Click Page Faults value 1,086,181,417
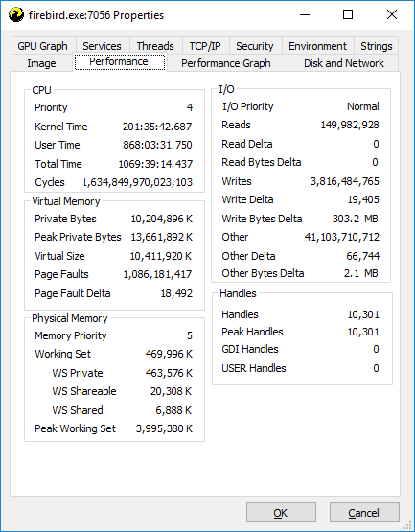 (157, 274)
